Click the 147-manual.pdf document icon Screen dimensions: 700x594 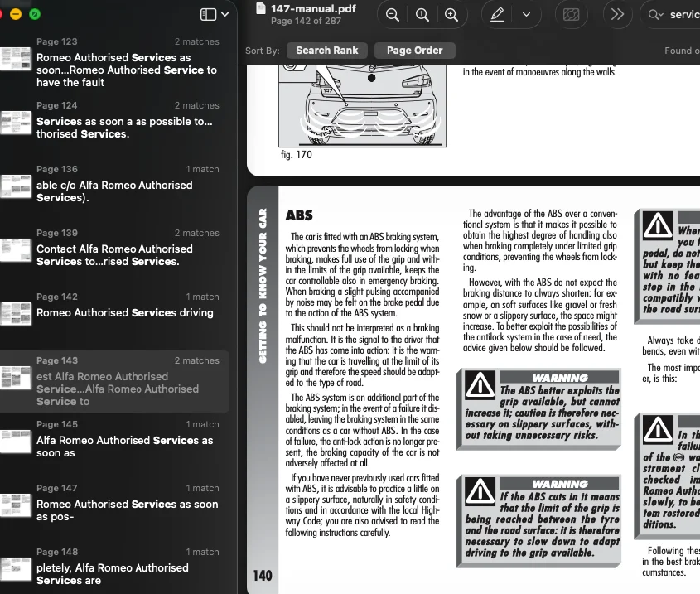click(261, 8)
